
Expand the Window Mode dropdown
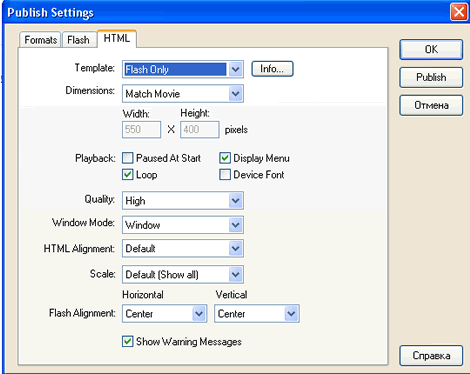click(183, 225)
